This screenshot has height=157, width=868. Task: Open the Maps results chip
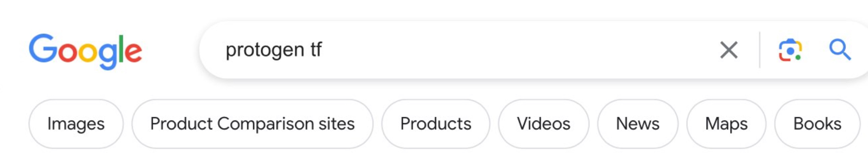726,124
